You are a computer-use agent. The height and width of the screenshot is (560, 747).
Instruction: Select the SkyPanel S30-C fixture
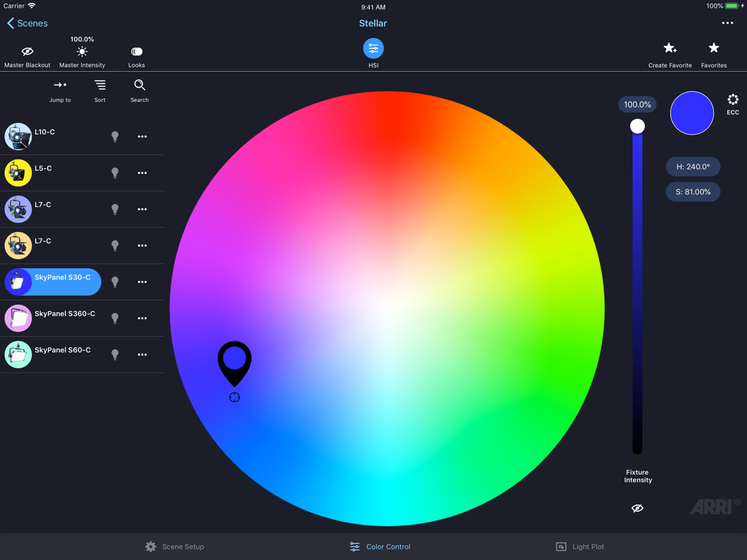coord(53,282)
